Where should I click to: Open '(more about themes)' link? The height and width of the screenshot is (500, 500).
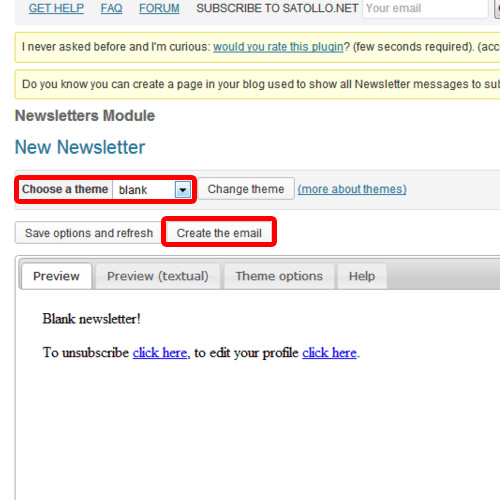click(x=352, y=189)
